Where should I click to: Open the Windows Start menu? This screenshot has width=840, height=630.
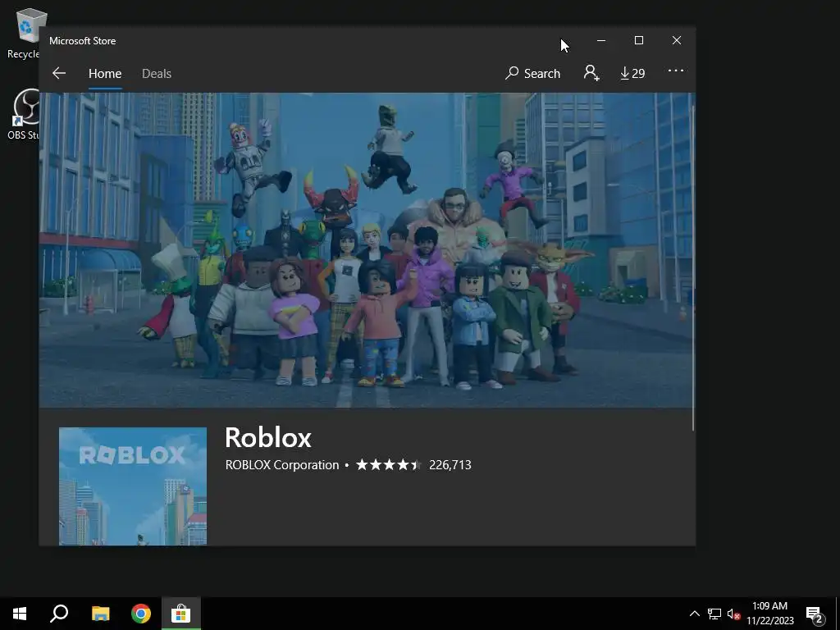pyautogui.click(x=20, y=614)
